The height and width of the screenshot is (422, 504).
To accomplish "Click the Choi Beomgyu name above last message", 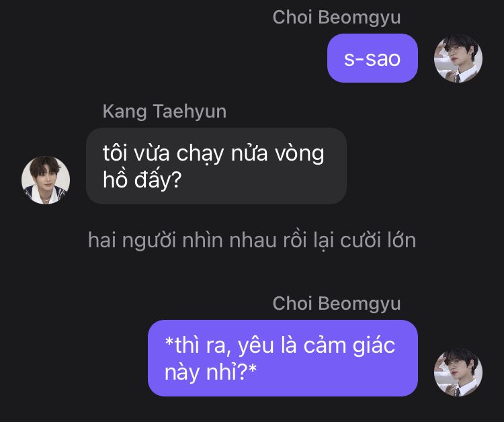I will [x=337, y=304].
